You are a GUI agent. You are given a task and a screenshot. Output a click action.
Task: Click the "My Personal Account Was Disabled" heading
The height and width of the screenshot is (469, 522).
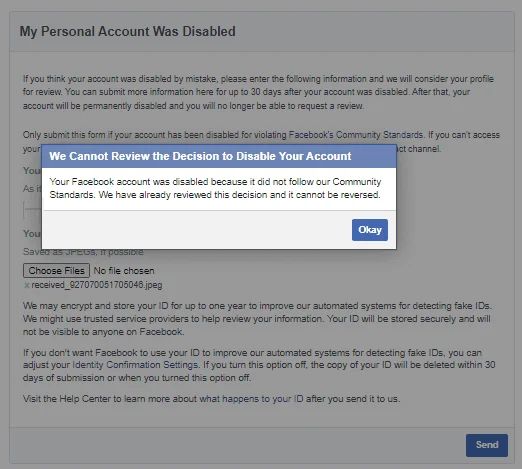point(128,31)
